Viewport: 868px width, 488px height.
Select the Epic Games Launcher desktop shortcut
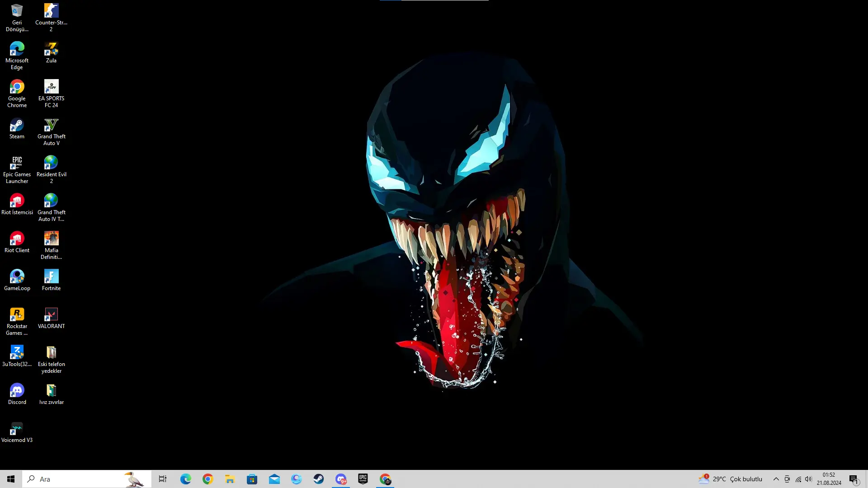(17, 169)
